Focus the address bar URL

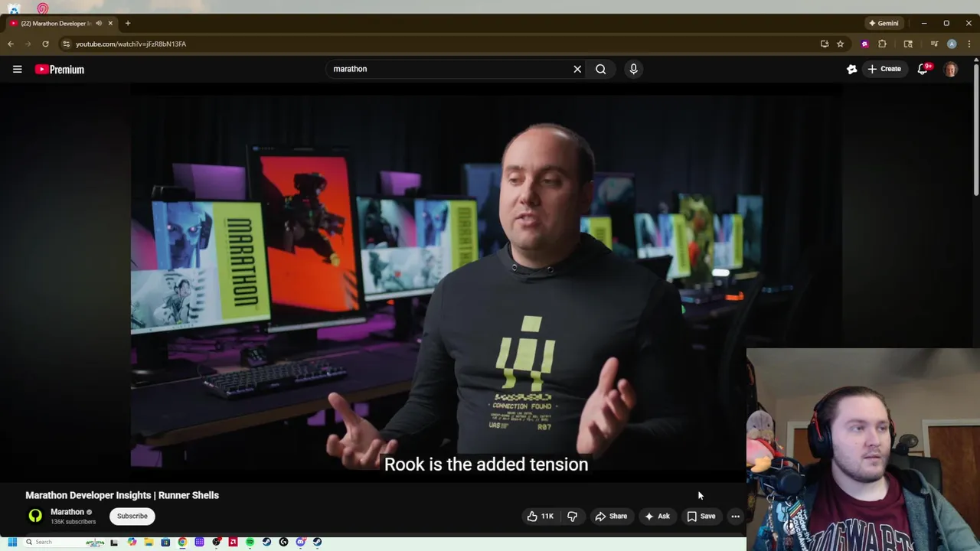click(131, 44)
